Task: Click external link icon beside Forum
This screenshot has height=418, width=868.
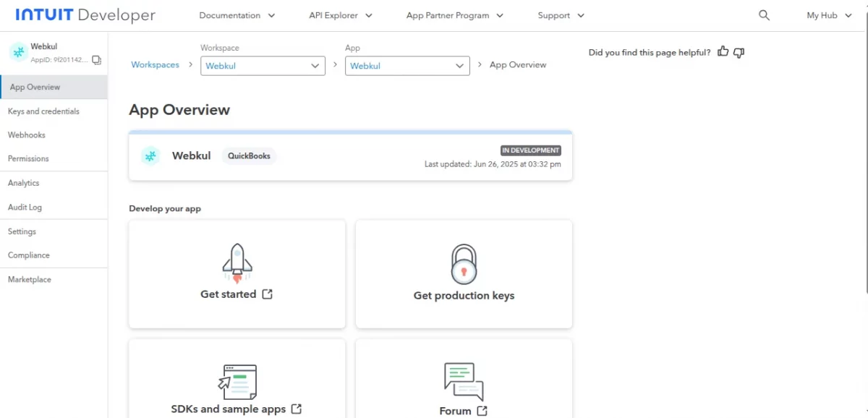Action: 482,411
